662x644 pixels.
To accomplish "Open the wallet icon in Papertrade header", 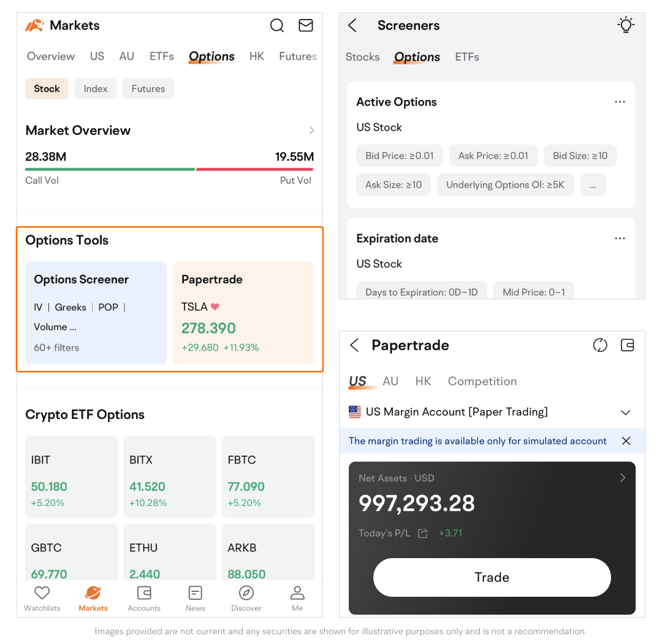I will [627, 345].
